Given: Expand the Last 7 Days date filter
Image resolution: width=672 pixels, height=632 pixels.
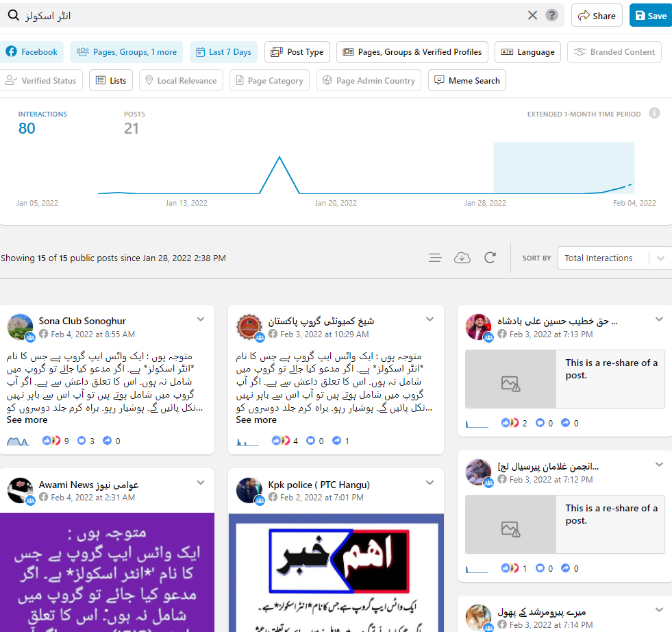Looking at the screenshot, I should point(223,52).
